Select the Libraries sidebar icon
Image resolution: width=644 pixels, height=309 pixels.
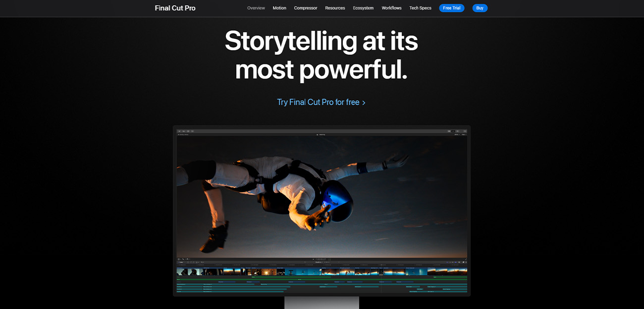click(x=179, y=132)
